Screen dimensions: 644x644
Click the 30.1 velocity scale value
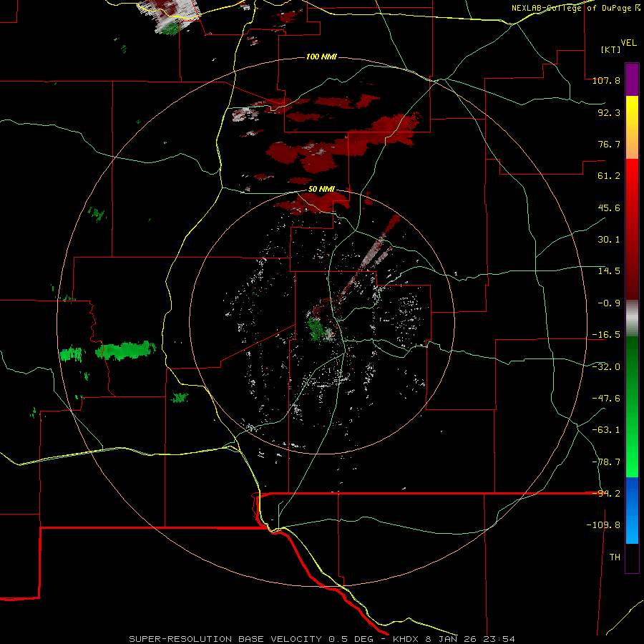pyautogui.click(x=609, y=240)
